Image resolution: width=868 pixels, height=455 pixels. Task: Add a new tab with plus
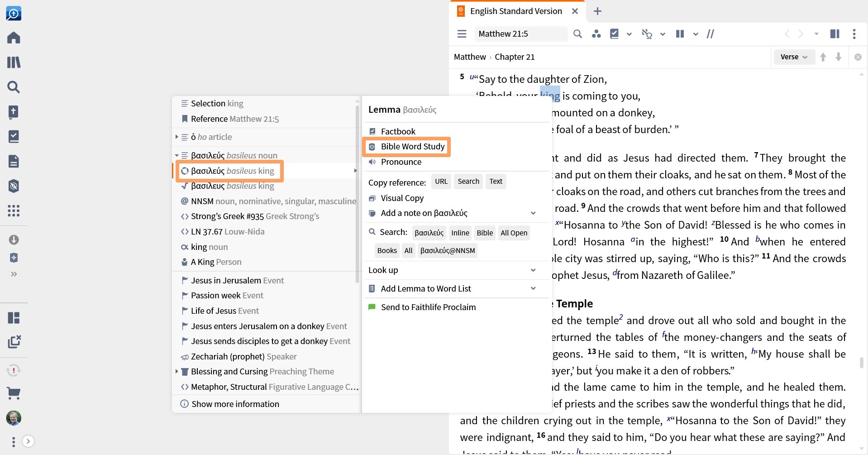597,11
